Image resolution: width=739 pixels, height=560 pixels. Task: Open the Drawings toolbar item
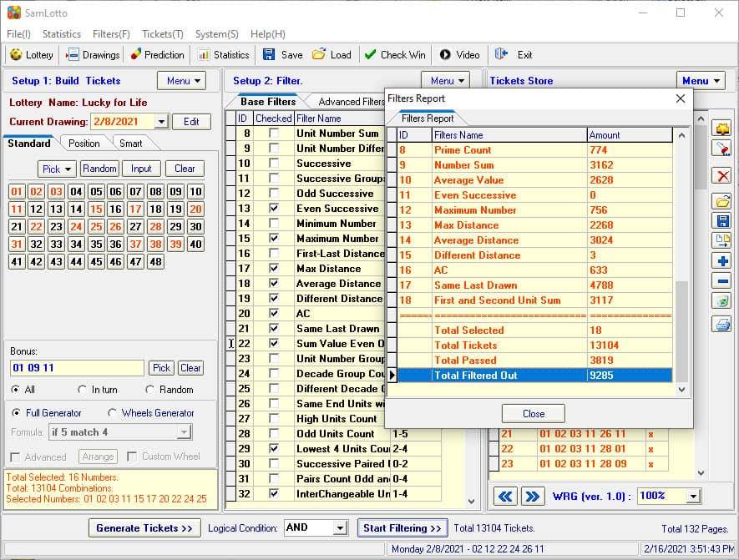93,54
